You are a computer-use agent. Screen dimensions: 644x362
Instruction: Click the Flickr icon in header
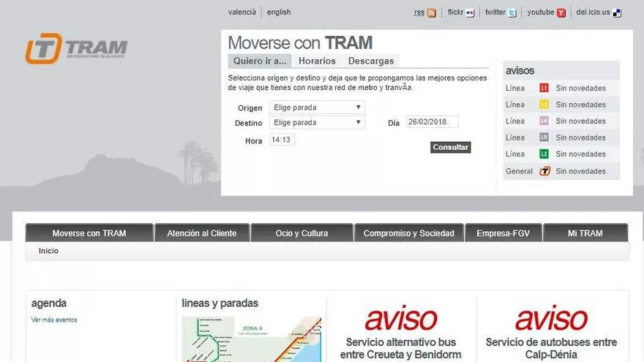click(470, 12)
